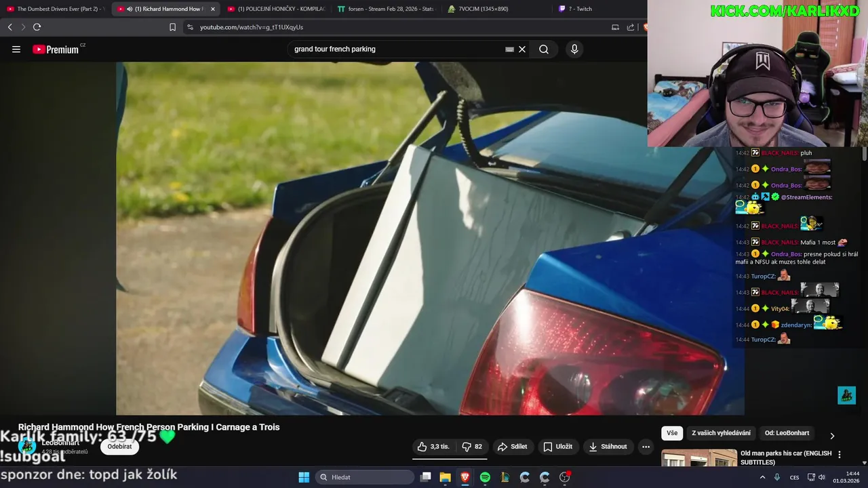Reload the current page
Screen dimensions: 868x488
click(37, 27)
